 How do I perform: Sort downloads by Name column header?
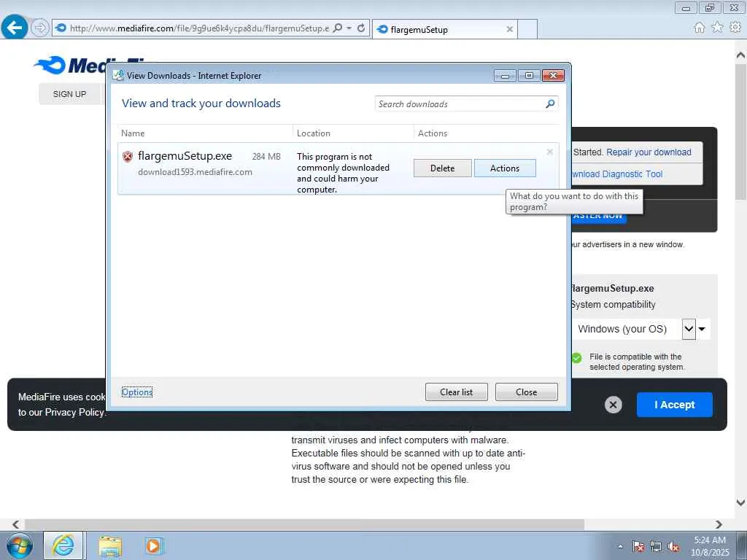205,133
